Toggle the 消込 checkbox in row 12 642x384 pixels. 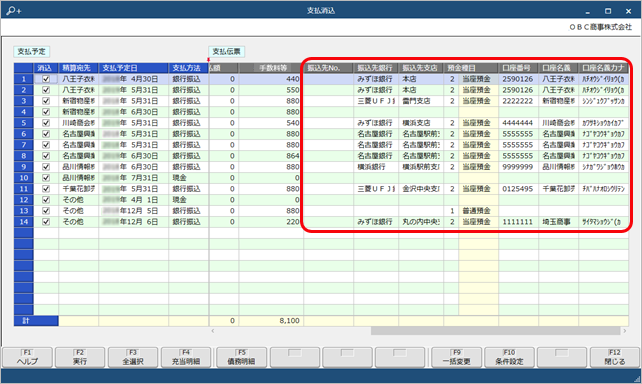(x=46, y=200)
